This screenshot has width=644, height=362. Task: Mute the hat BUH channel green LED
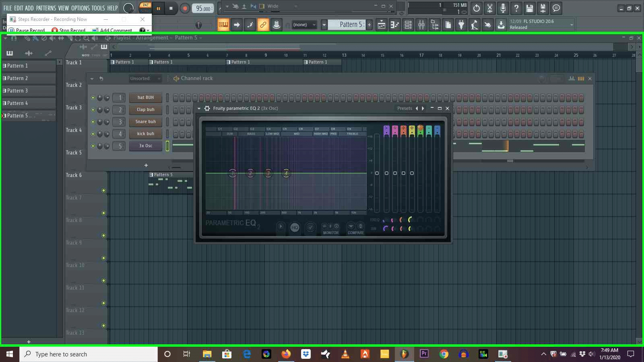tap(93, 98)
